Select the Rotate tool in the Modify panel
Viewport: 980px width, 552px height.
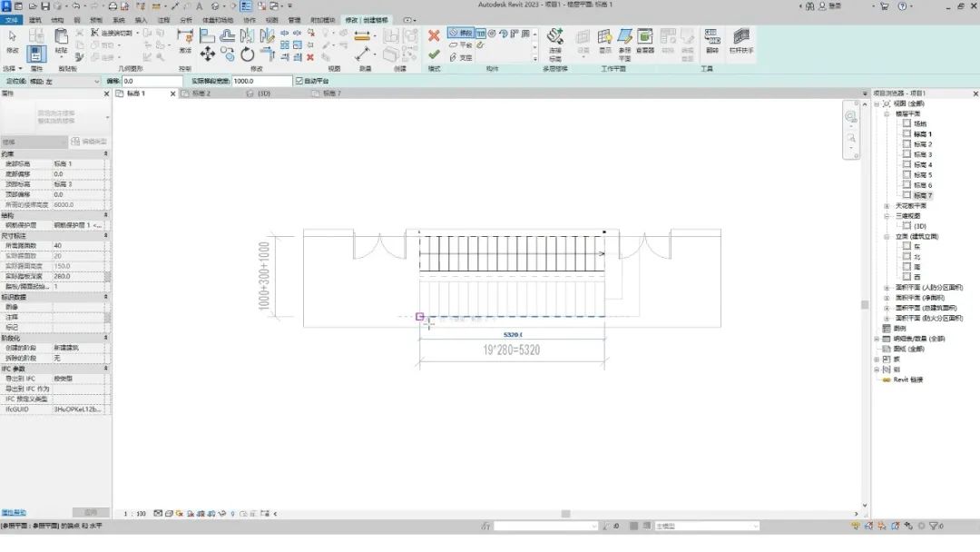tap(247, 54)
